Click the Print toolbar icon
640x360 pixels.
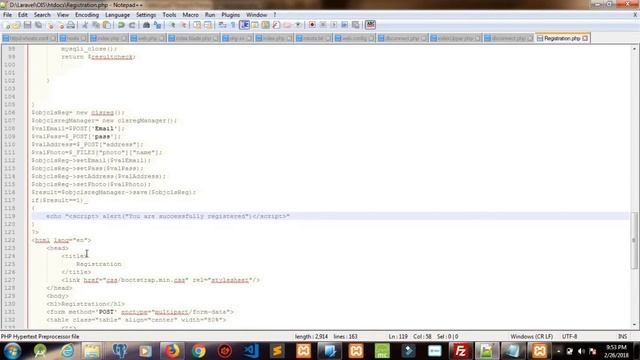[x=71, y=25]
